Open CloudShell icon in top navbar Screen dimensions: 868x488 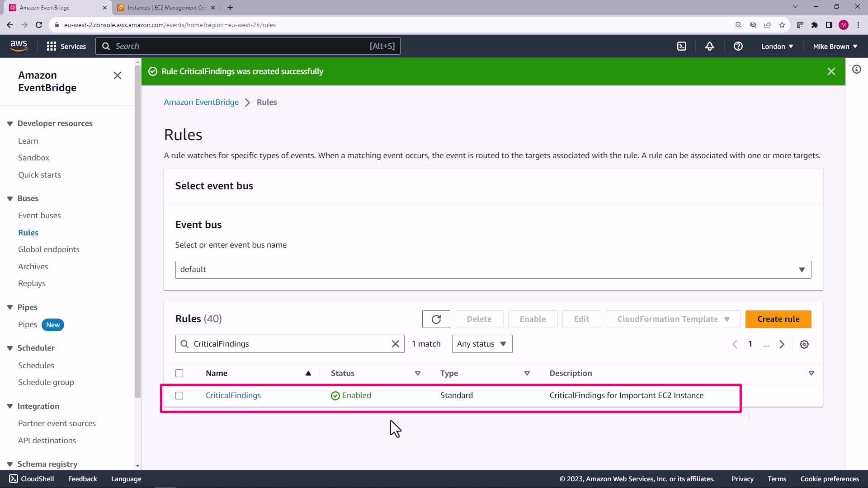[682, 46]
